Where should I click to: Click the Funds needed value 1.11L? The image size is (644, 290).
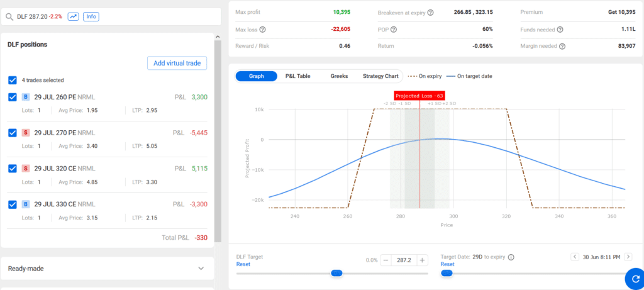click(629, 30)
